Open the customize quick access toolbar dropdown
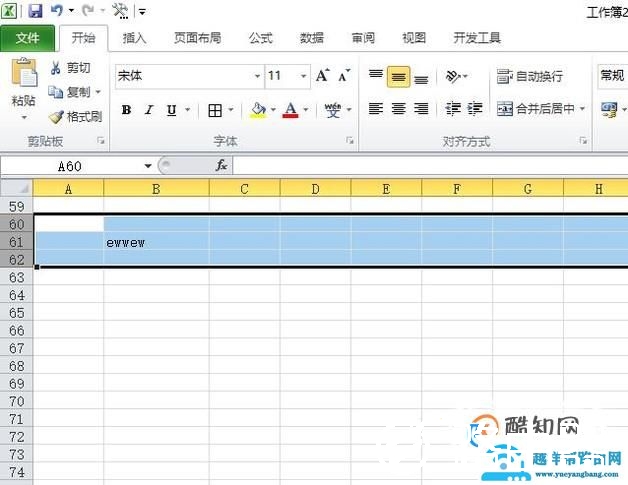The image size is (628, 485). tap(142, 12)
